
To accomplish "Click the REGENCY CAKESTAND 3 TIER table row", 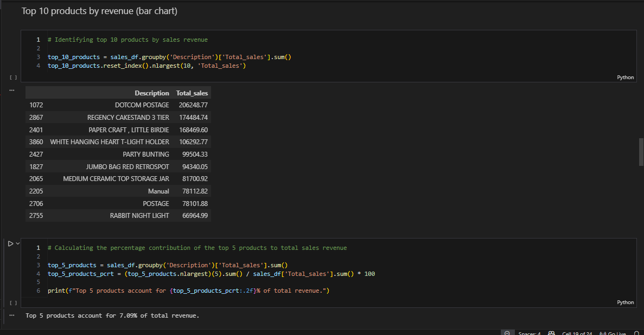I will [128, 117].
